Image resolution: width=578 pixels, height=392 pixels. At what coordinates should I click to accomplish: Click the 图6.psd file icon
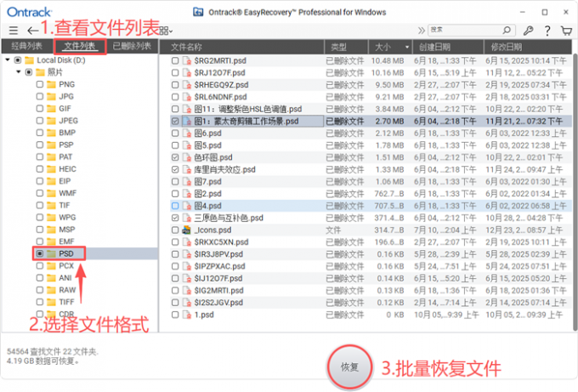click(x=187, y=134)
